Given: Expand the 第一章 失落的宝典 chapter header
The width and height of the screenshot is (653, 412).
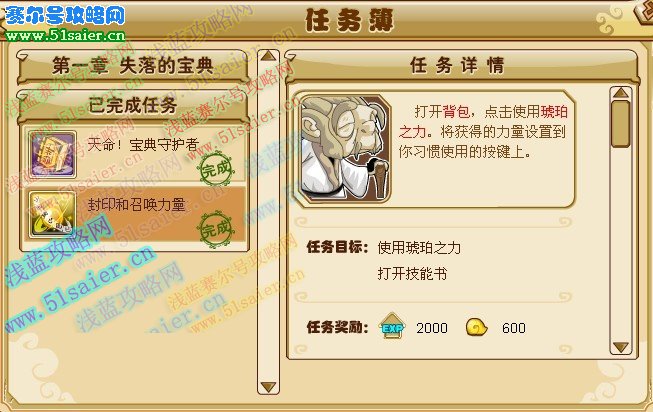Looking at the screenshot, I should [133, 66].
